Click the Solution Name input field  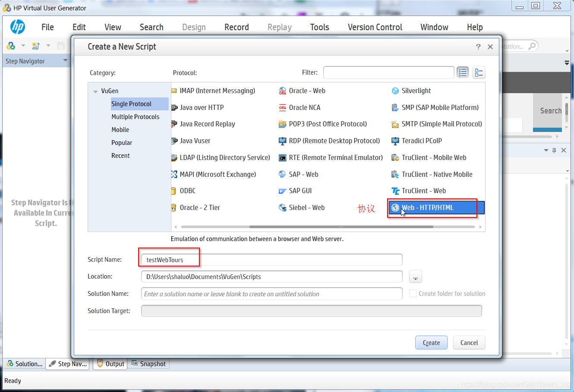272,294
